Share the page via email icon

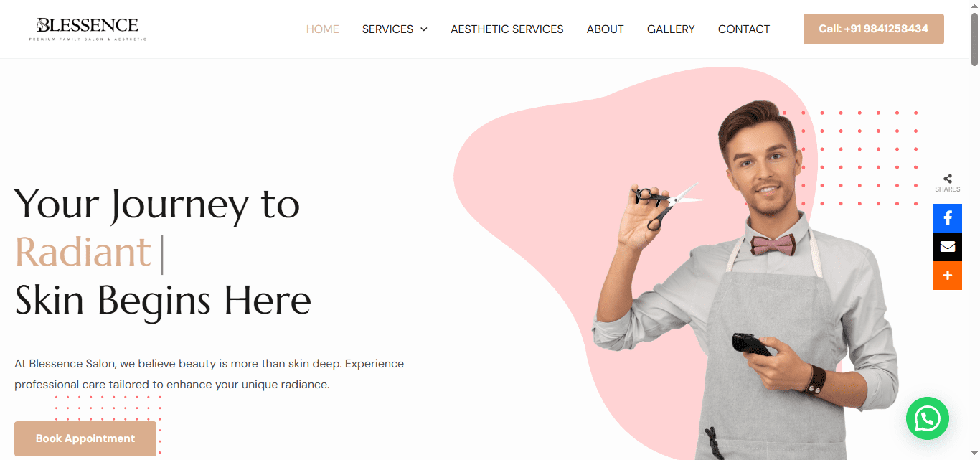click(x=947, y=247)
